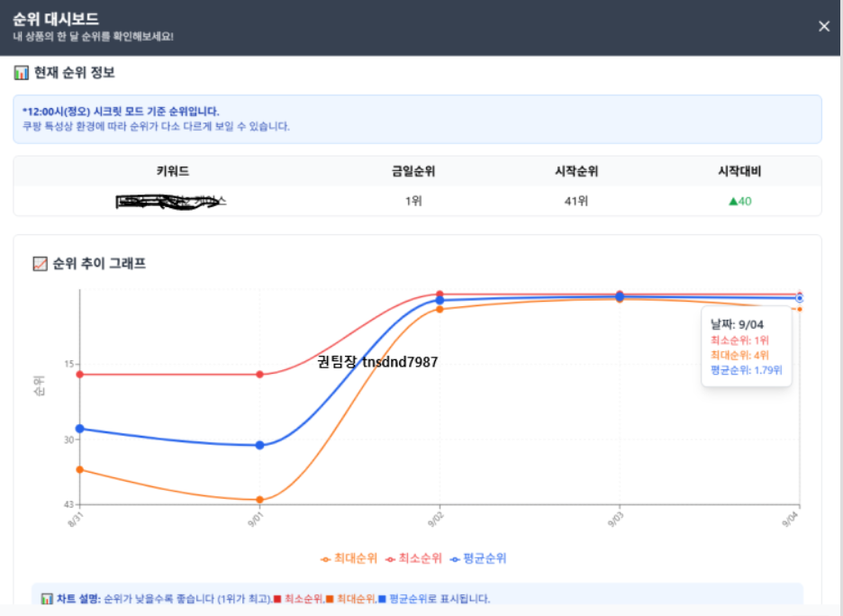Click the 키워드 column header

(x=172, y=171)
